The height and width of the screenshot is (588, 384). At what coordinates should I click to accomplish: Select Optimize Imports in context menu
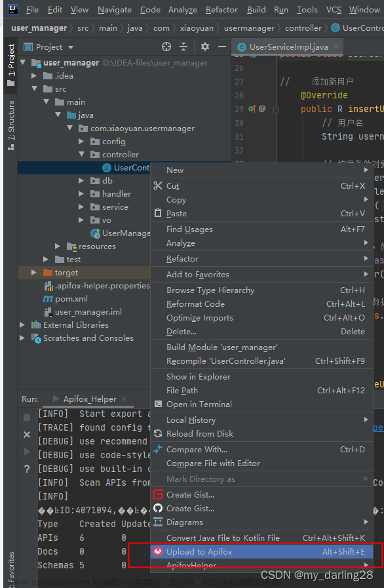[x=261, y=318]
